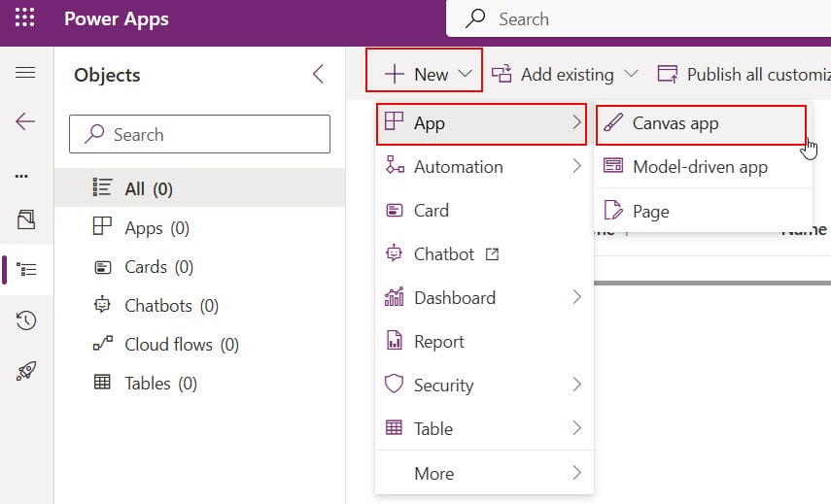Click the chevron next to More
The image size is (831, 504).
577,472
